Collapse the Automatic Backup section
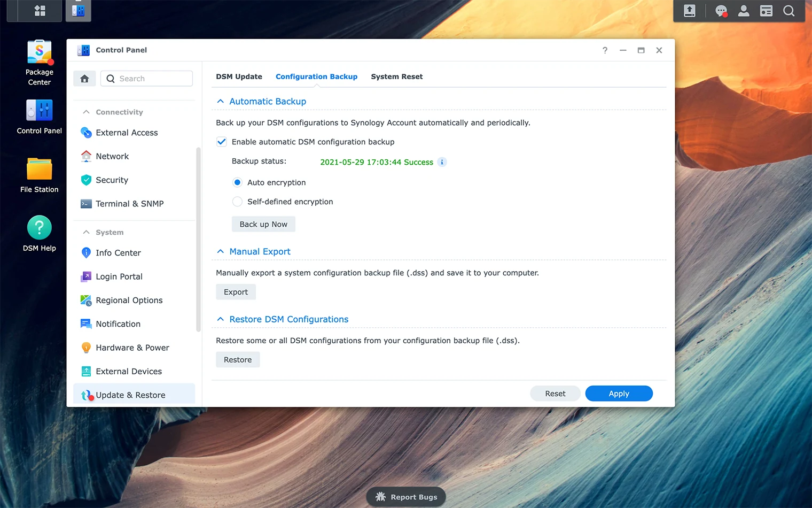The width and height of the screenshot is (812, 508). [220, 101]
